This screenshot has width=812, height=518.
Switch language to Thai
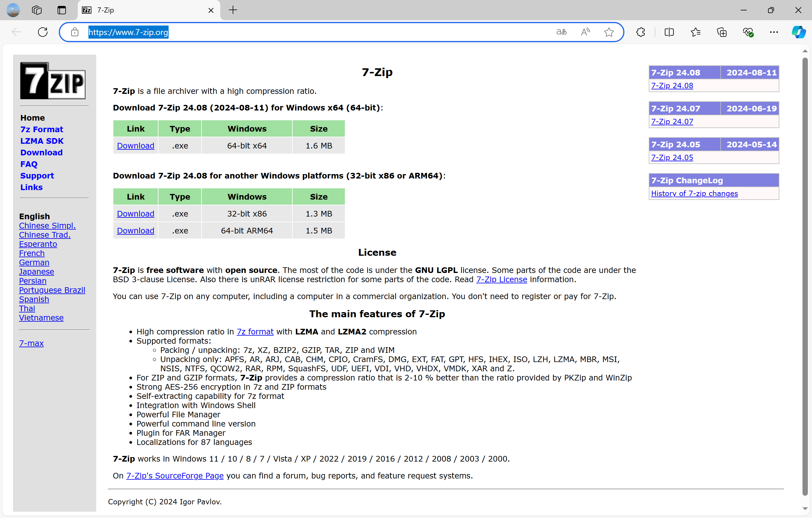pyautogui.click(x=27, y=308)
